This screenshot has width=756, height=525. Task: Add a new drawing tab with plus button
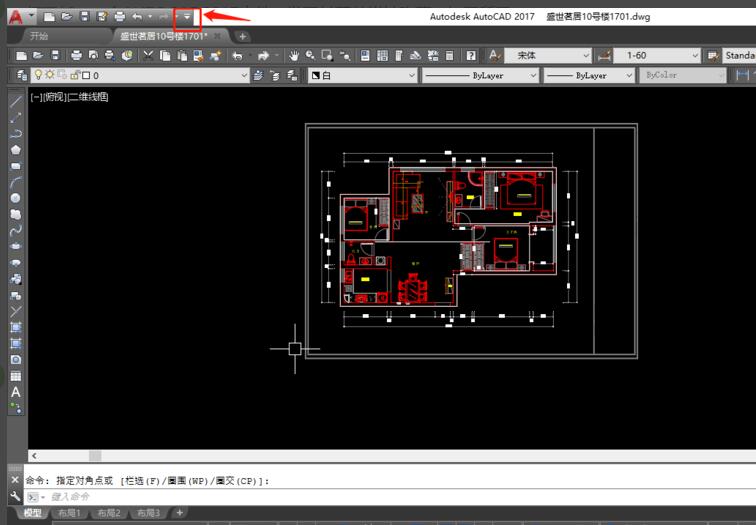(243, 36)
